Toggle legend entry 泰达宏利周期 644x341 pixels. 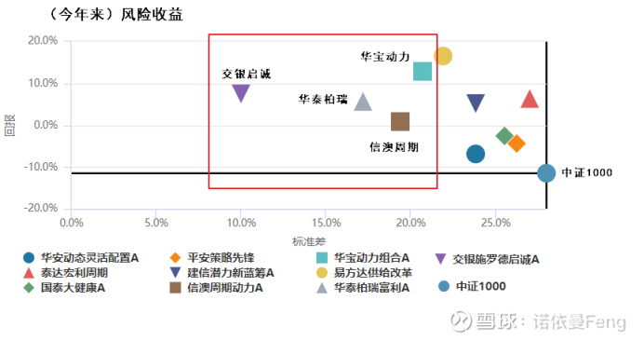click(x=66, y=273)
